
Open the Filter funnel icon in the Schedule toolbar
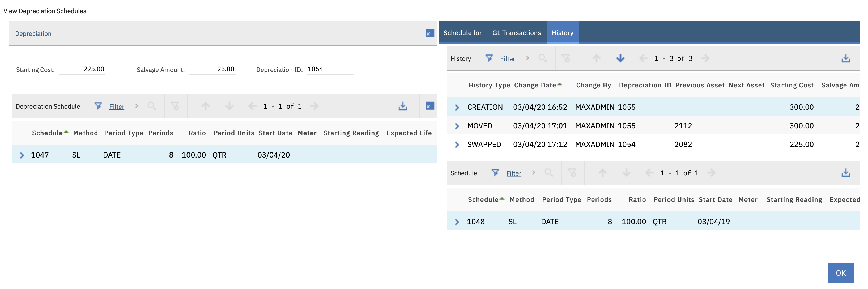(x=495, y=172)
